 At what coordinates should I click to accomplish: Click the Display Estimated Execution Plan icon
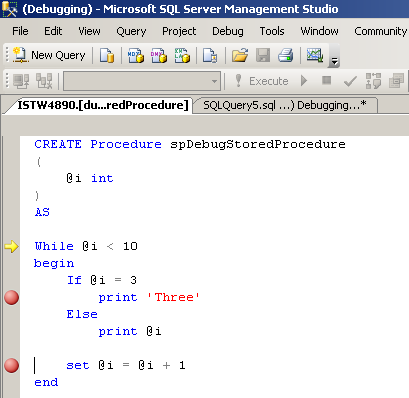[373, 81]
